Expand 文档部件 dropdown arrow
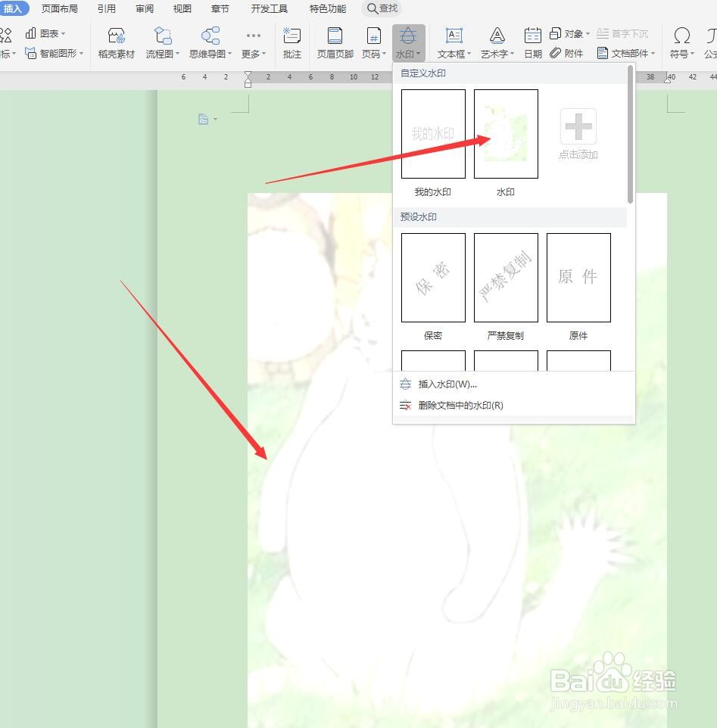This screenshot has height=728, width=717. (653, 54)
